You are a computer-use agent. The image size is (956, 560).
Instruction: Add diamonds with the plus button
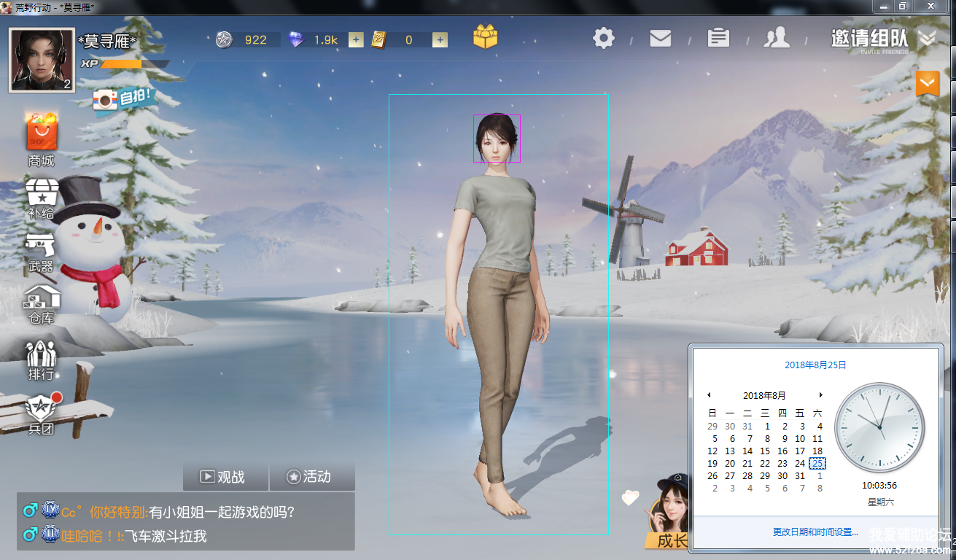point(356,39)
